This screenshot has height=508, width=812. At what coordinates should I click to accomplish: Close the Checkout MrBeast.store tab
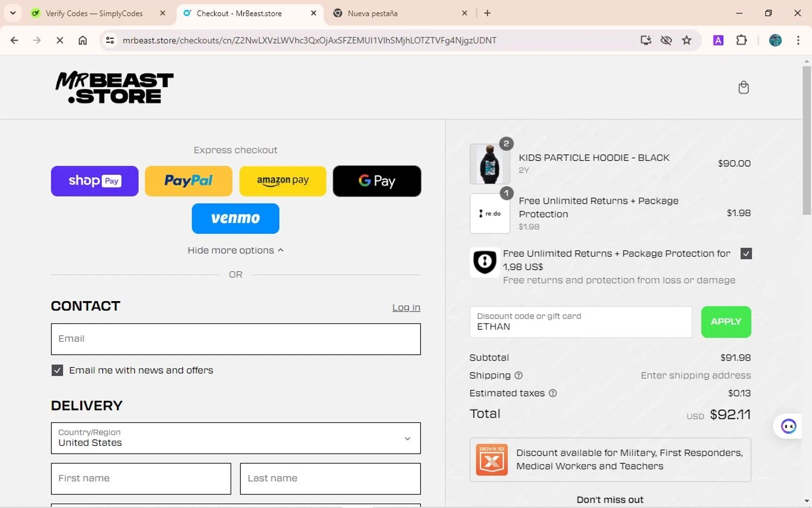click(x=313, y=13)
